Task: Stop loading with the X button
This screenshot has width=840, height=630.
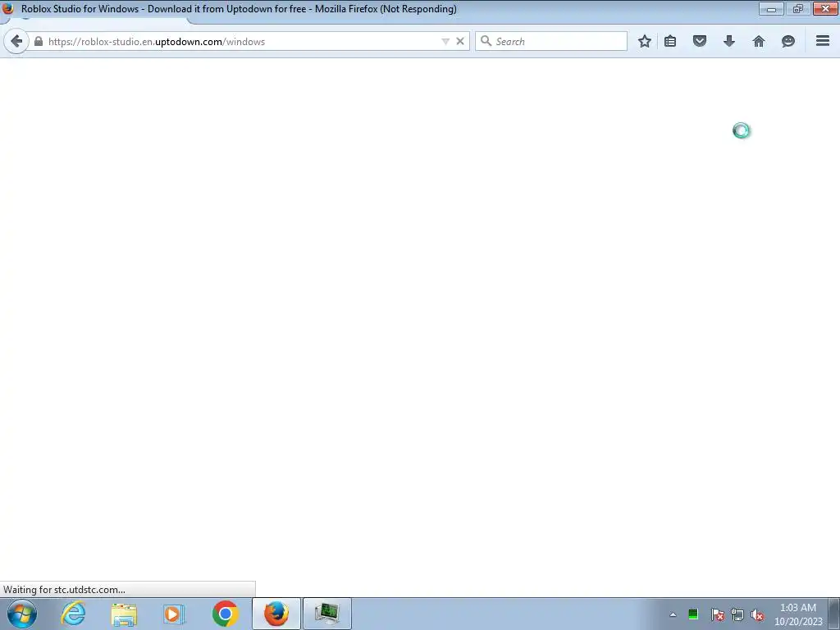Action: click(x=460, y=41)
